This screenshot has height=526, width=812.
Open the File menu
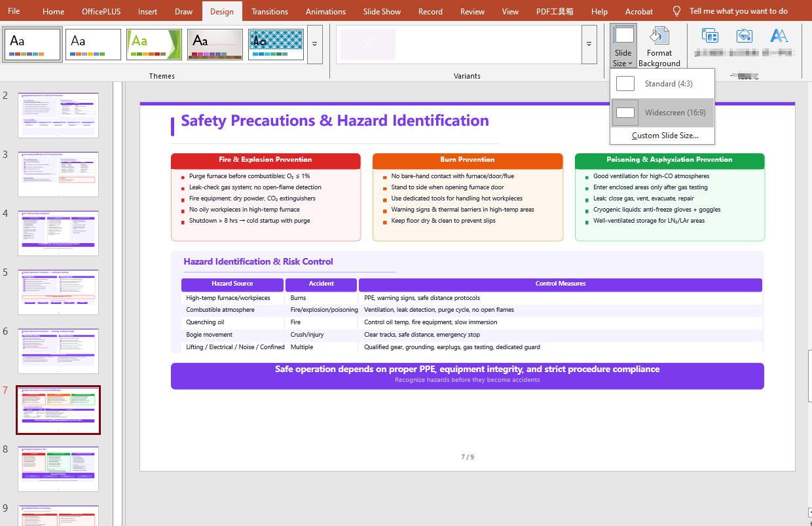[14, 11]
